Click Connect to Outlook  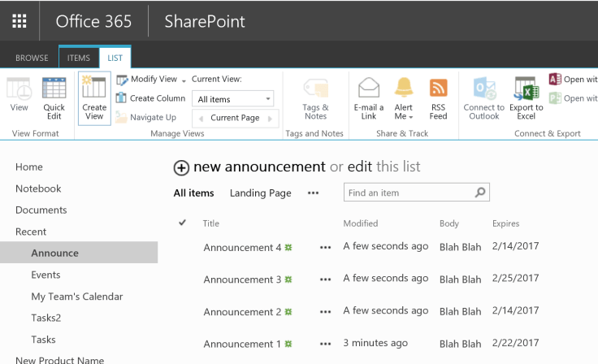(484, 98)
